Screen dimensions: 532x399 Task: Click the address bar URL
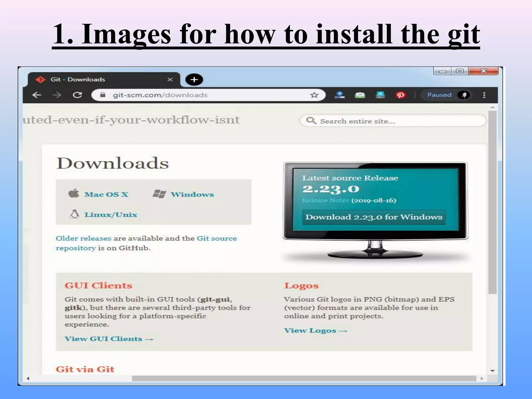pos(160,95)
